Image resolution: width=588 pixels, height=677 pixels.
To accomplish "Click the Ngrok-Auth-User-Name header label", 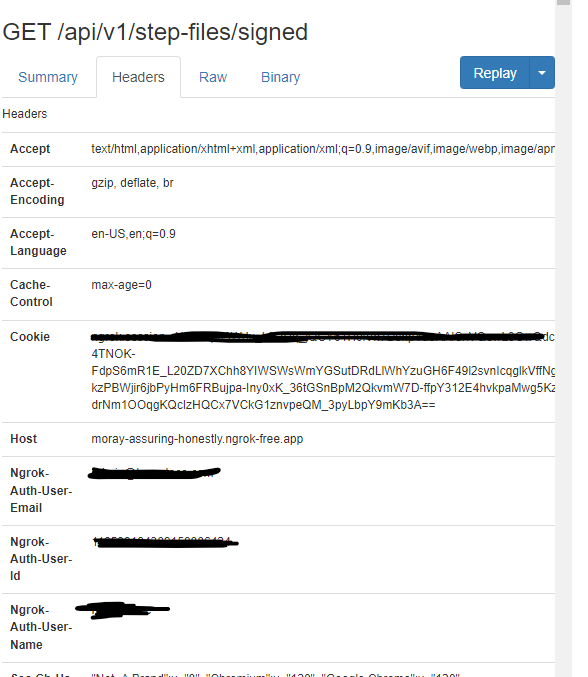I will click(41, 627).
